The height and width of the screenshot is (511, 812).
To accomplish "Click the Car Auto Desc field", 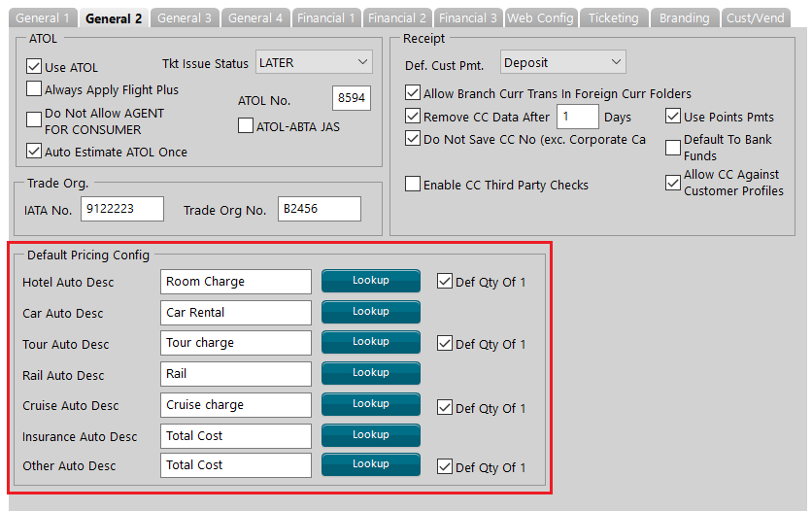I will 236,313.
